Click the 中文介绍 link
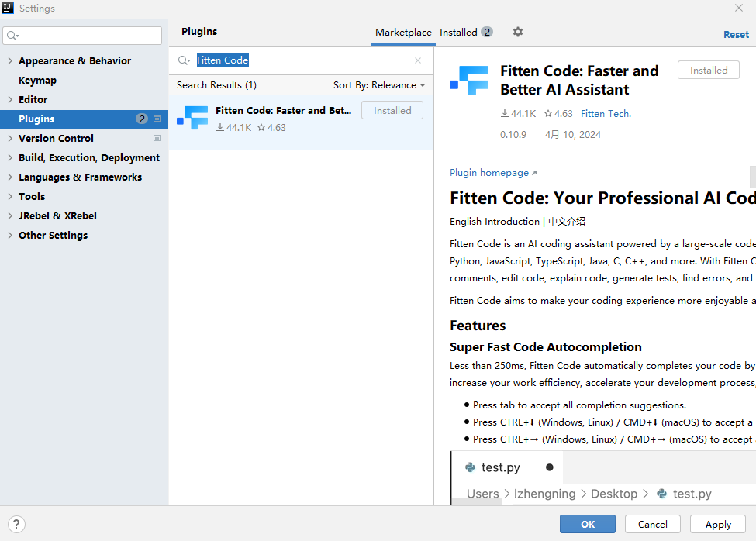 click(x=567, y=221)
